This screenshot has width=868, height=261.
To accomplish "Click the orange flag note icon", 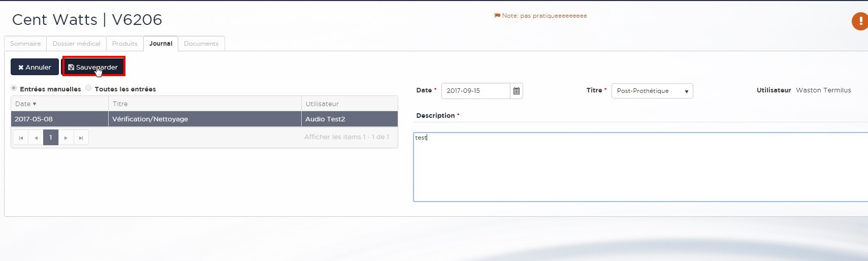I will [x=497, y=16].
